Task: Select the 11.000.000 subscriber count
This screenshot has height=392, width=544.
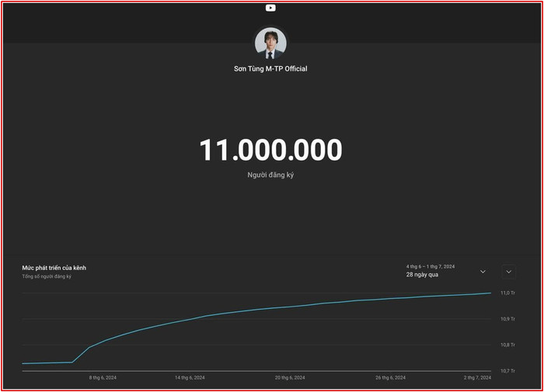Action: [x=270, y=150]
